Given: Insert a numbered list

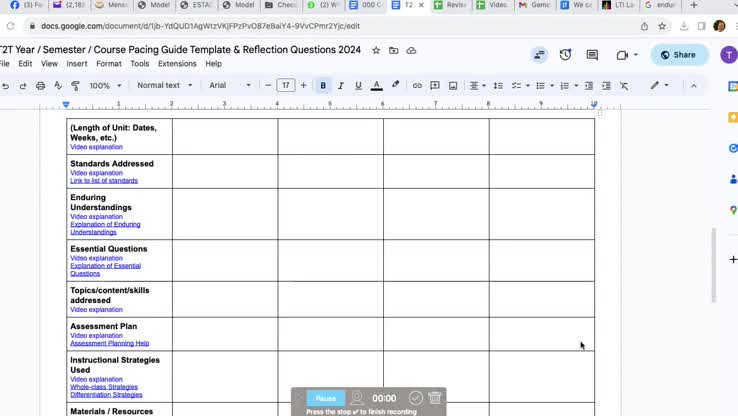Looking at the screenshot, I should click(x=565, y=86).
